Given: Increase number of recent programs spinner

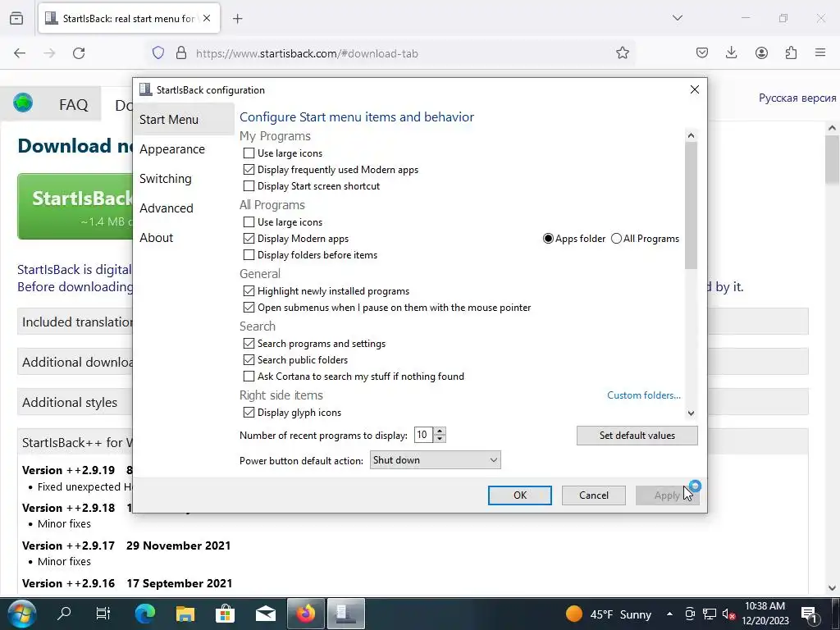Looking at the screenshot, I should click(x=440, y=431).
